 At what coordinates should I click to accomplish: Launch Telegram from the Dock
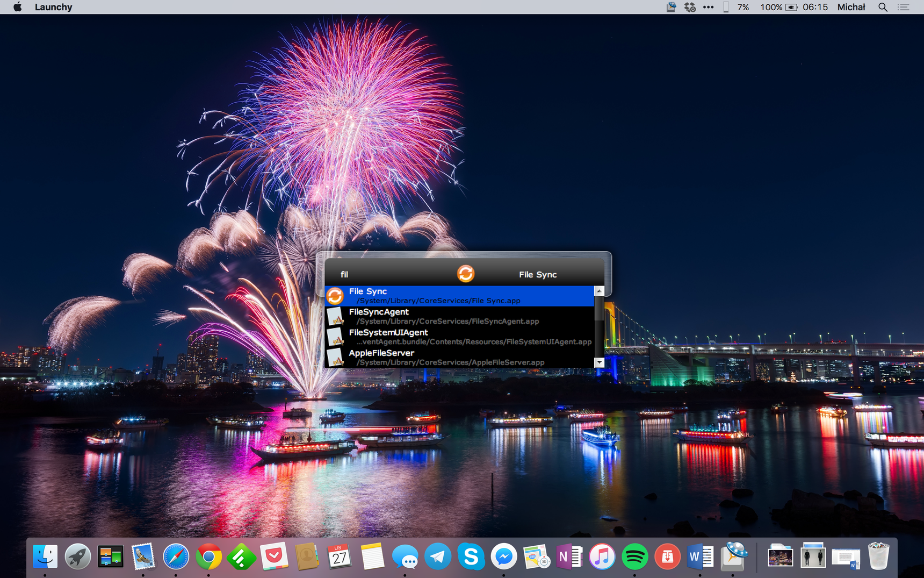coord(438,556)
